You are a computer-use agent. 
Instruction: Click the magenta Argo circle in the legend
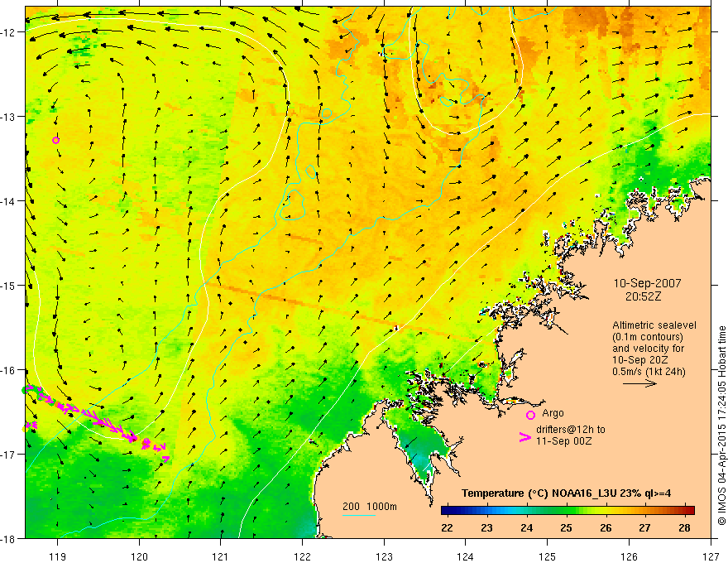[530, 415]
